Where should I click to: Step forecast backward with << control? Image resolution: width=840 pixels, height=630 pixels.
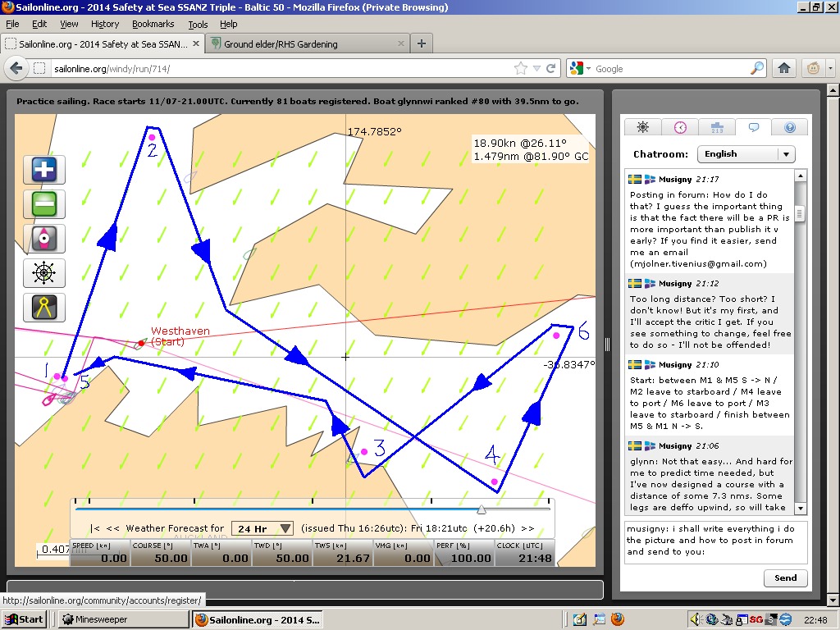(112, 529)
